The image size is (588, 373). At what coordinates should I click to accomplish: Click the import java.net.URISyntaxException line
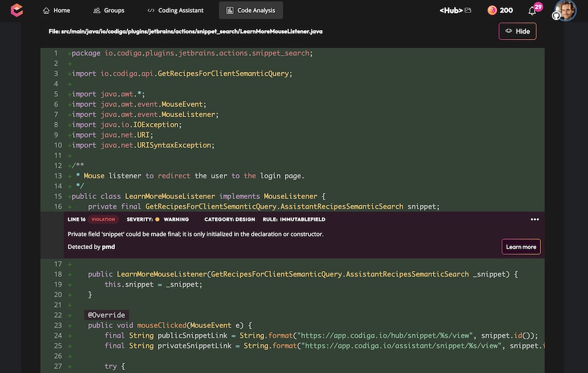tap(143, 145)
